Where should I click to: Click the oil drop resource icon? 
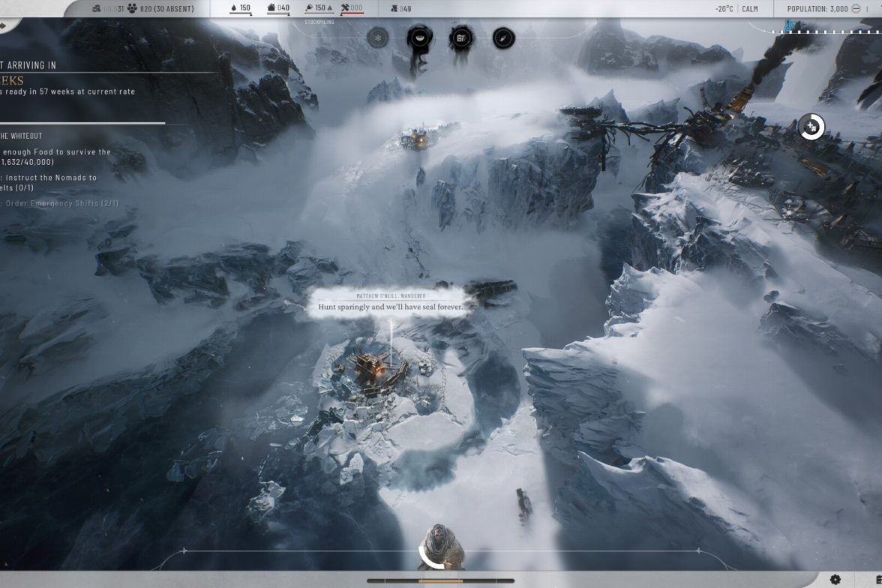point(234,8)
